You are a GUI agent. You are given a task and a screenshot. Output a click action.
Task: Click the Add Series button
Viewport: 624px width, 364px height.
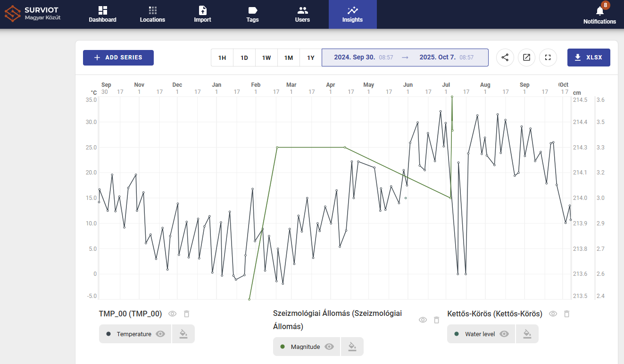tap(118, 58)
